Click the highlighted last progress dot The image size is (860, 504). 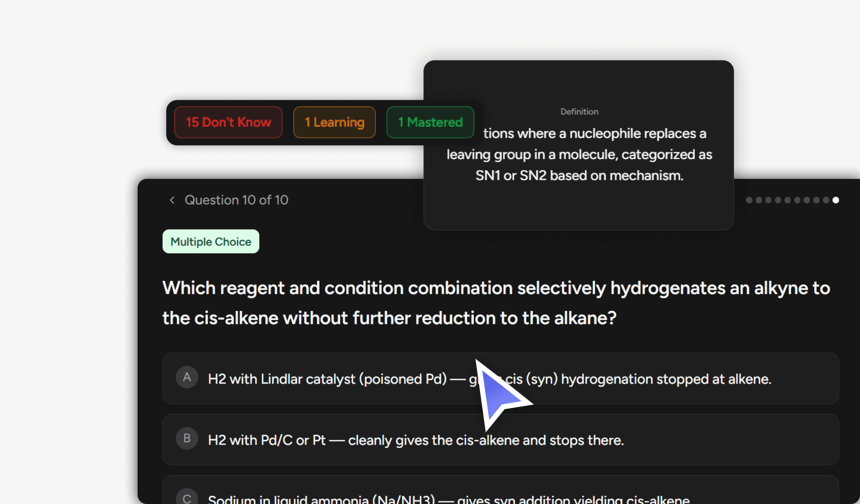[835, 200]
